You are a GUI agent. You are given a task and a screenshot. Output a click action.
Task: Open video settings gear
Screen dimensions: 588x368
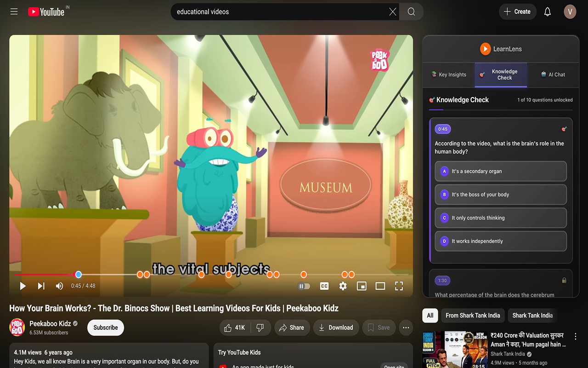(x=343, y=286)
